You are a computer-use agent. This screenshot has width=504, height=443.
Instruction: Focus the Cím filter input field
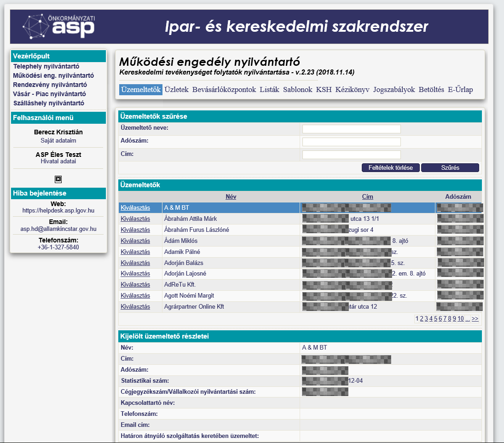point(351,155)
